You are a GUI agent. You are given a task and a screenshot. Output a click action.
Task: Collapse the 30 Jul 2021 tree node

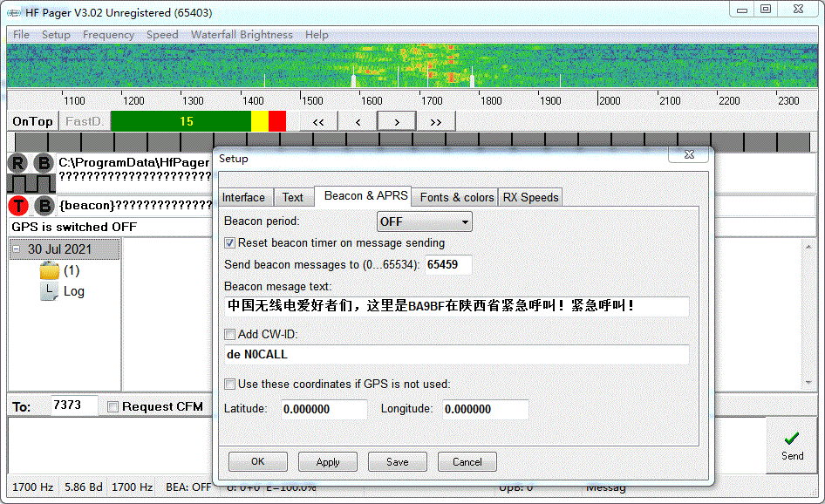(17, 249)
